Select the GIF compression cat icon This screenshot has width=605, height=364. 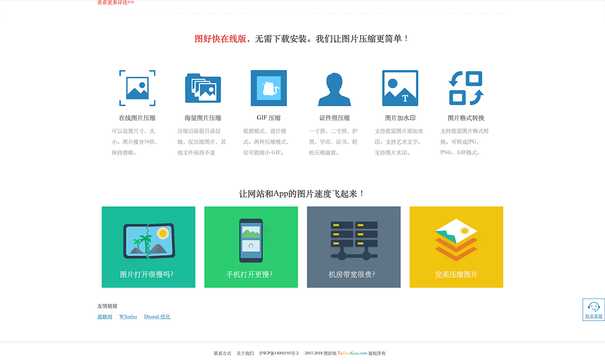[x=268, y=88]
